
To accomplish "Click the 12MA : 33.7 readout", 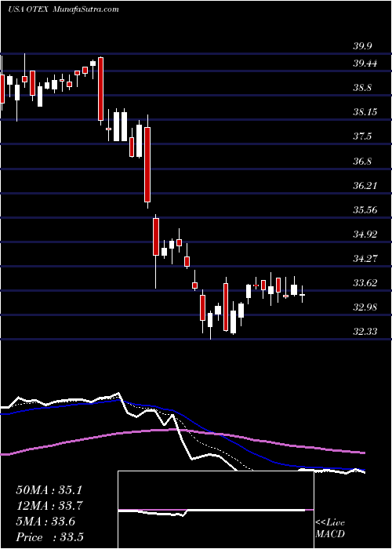I will 50,506.
